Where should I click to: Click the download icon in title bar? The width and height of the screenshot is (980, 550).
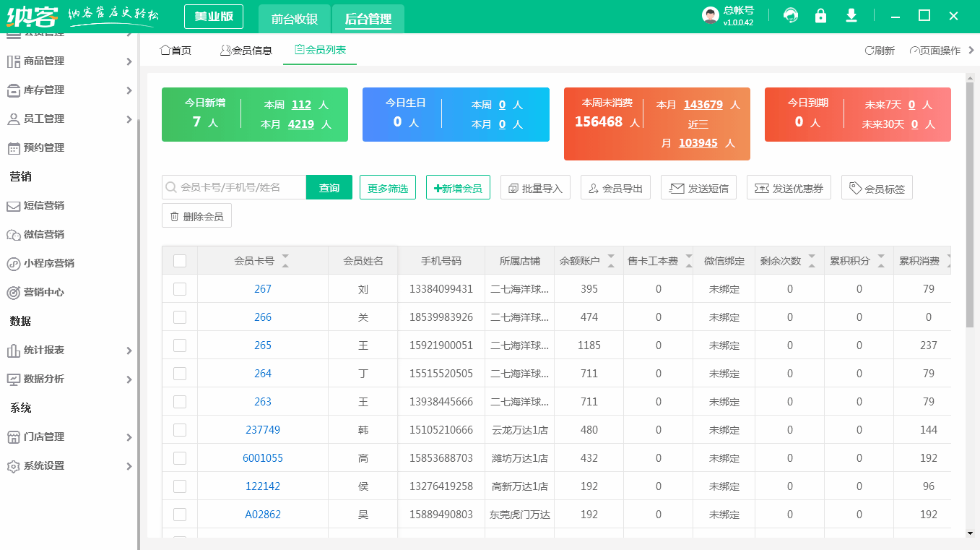click(851, 14)
